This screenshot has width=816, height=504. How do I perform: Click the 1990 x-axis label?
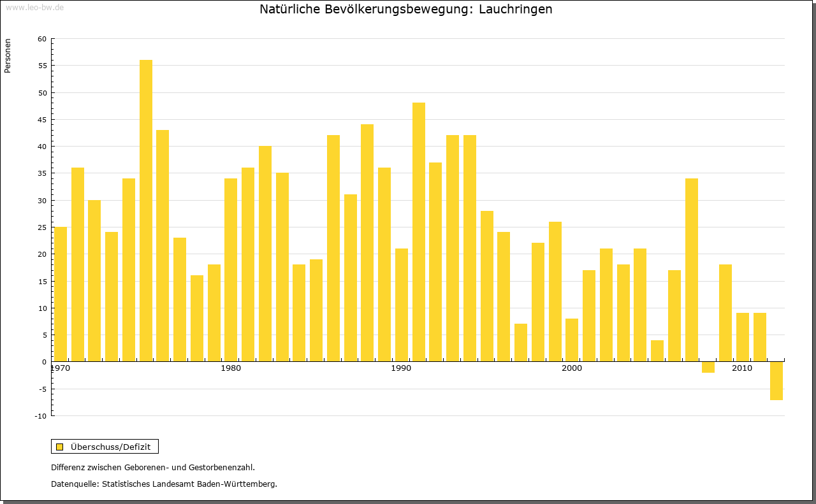pyautogui.click(x=401, y=368)
